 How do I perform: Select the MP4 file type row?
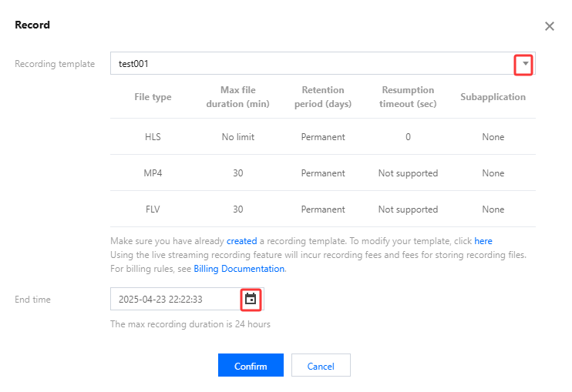tap(153, 173)
